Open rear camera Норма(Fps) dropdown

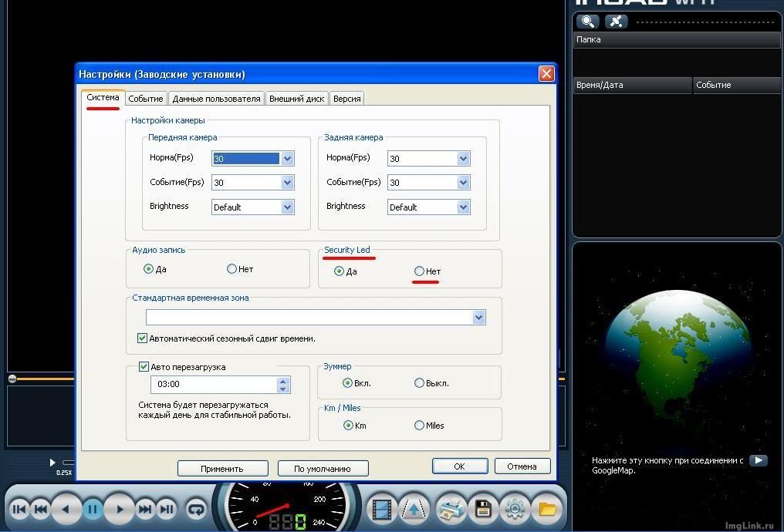(463, 158)
